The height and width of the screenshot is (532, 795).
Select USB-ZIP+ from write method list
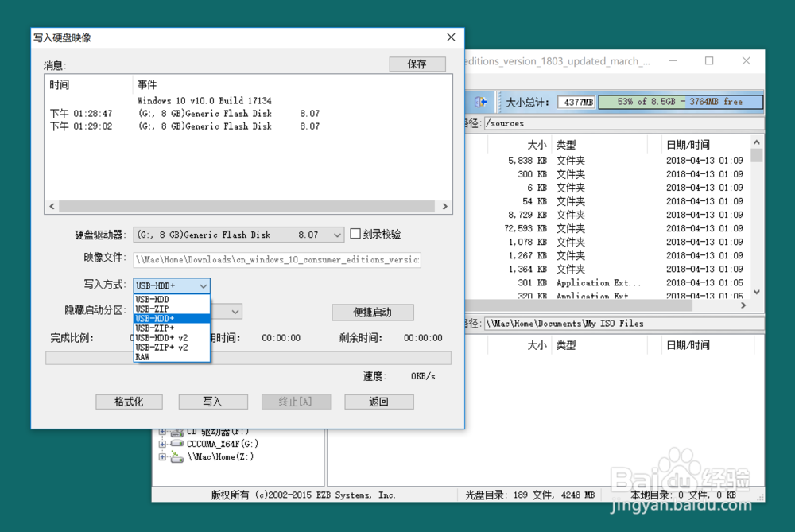point(172,328)
